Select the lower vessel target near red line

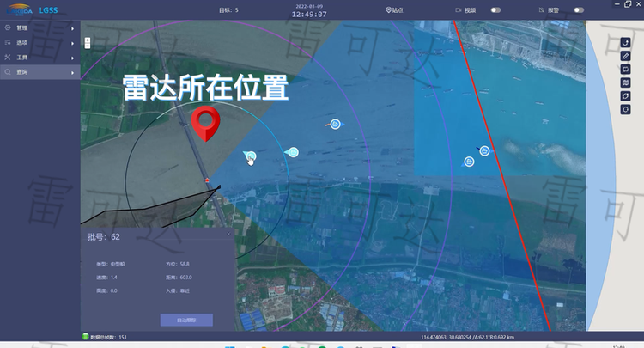click(469, 162)
